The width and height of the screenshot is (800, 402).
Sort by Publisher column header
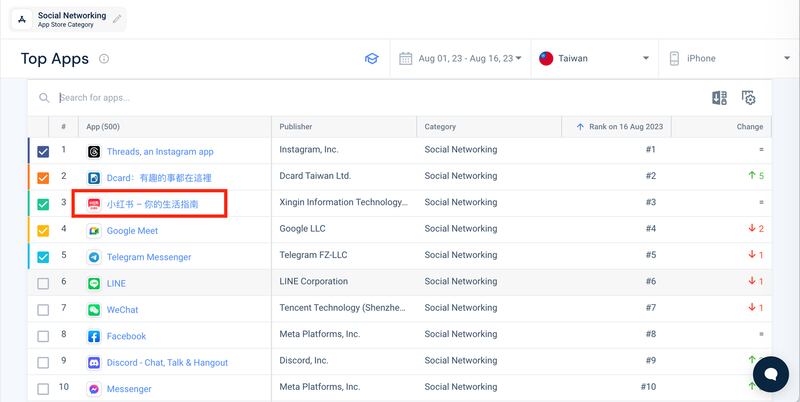pos(344,127)
